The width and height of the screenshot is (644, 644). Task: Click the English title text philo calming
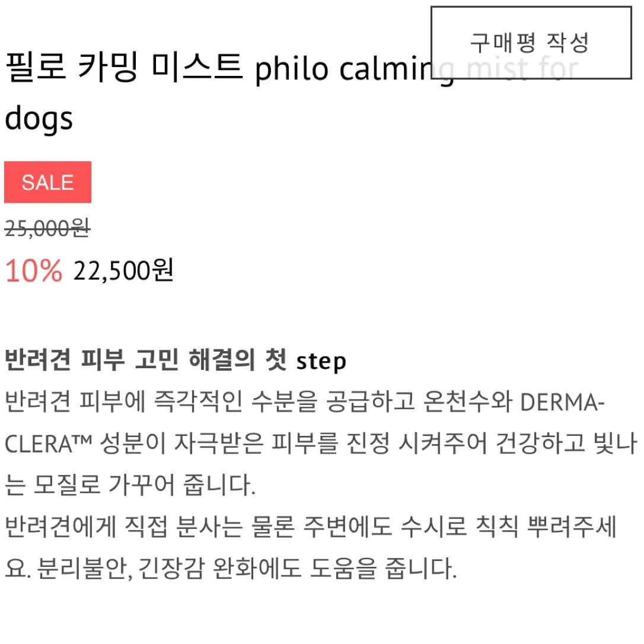pyautogui.click(x=355, y=69)
